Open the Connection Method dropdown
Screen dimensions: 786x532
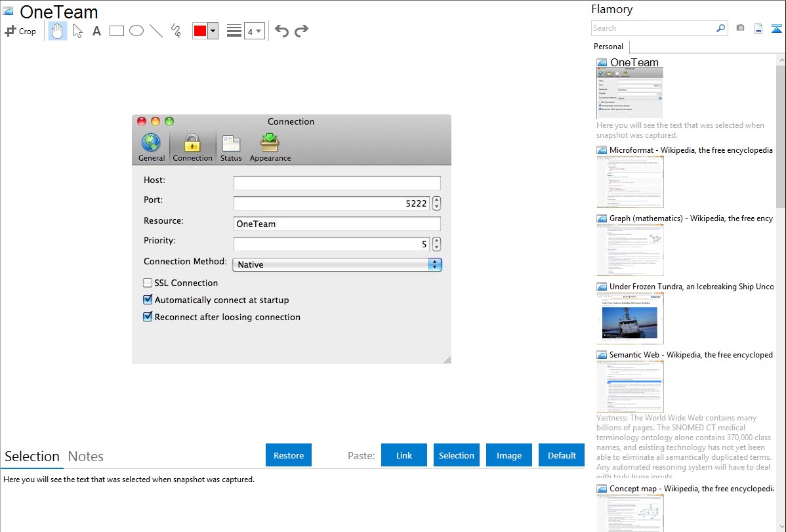click(337, 264)
